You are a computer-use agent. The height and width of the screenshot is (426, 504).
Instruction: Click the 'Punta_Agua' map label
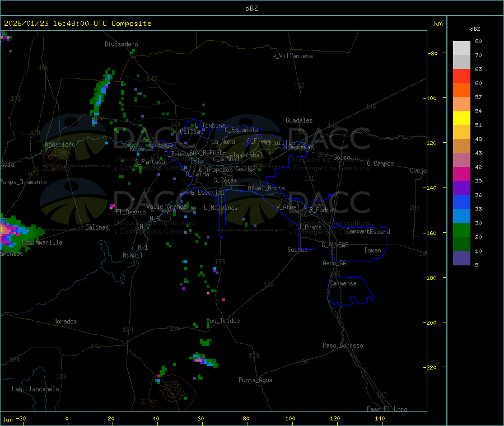[x=255, y=380]
